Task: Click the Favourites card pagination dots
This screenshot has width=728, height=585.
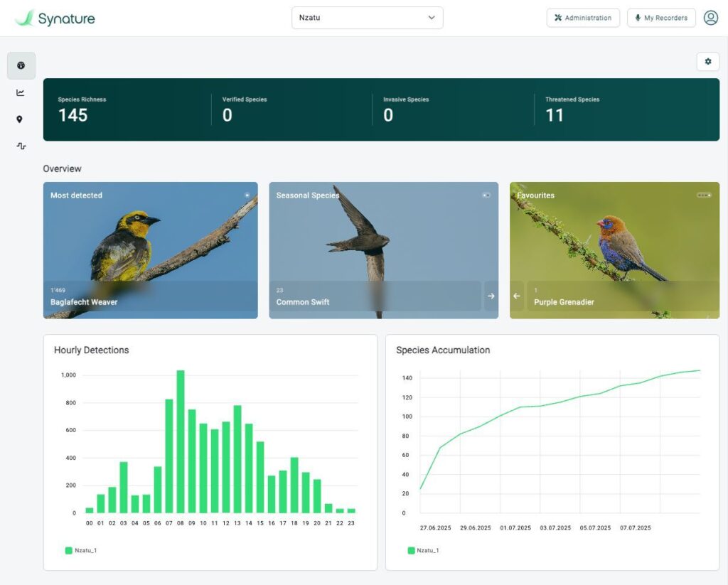Action: click(703, 195)
